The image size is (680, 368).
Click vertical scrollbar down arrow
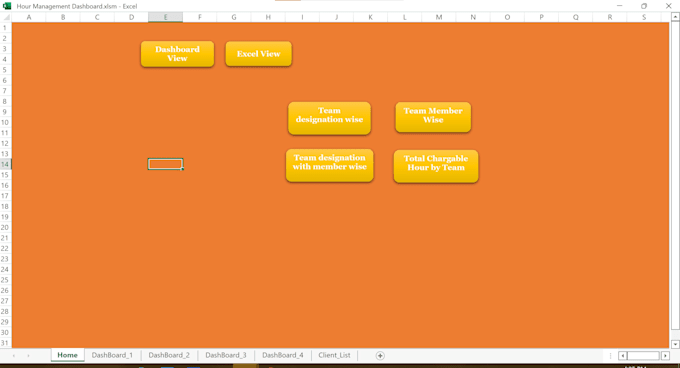[x=675, y=344]
